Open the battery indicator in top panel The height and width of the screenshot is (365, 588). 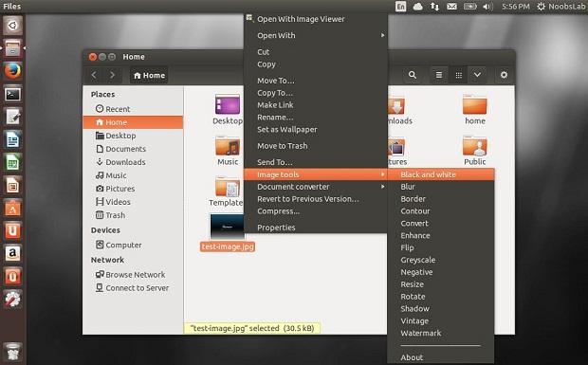469,7
